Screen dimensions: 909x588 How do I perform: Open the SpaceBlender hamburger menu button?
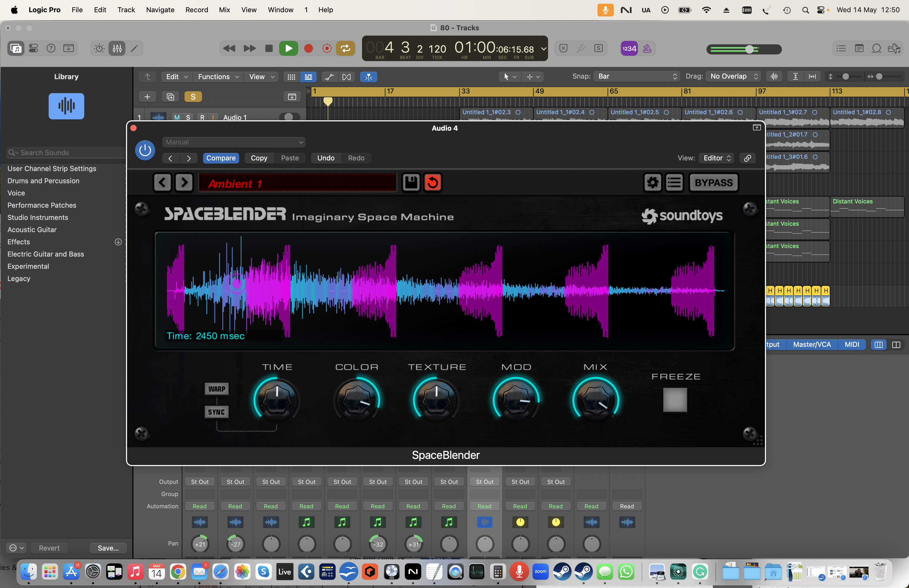(x=675, y=182)
